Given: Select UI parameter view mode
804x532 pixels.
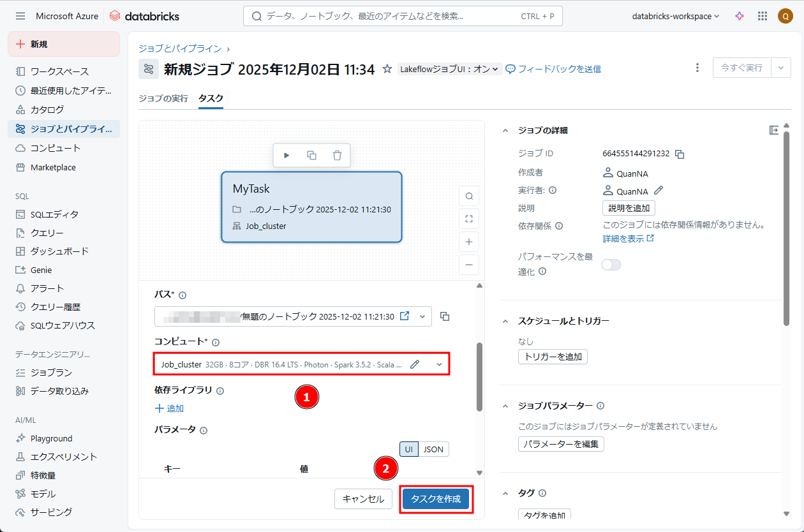Looking at the screenshot, I should [x=408, y=449].
